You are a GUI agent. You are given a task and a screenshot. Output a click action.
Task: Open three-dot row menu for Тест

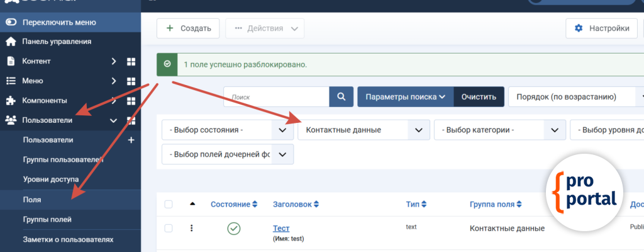pyautogui.click(x=191, y=228)
